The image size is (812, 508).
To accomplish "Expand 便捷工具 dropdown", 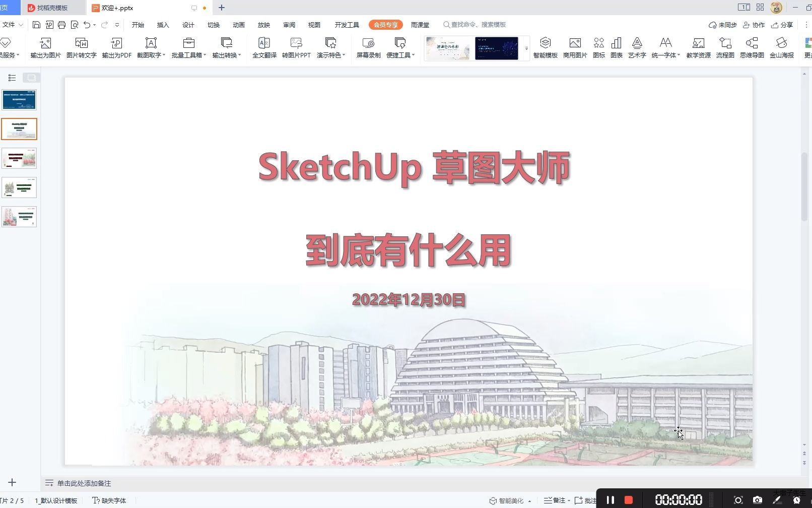I will 414,55.
